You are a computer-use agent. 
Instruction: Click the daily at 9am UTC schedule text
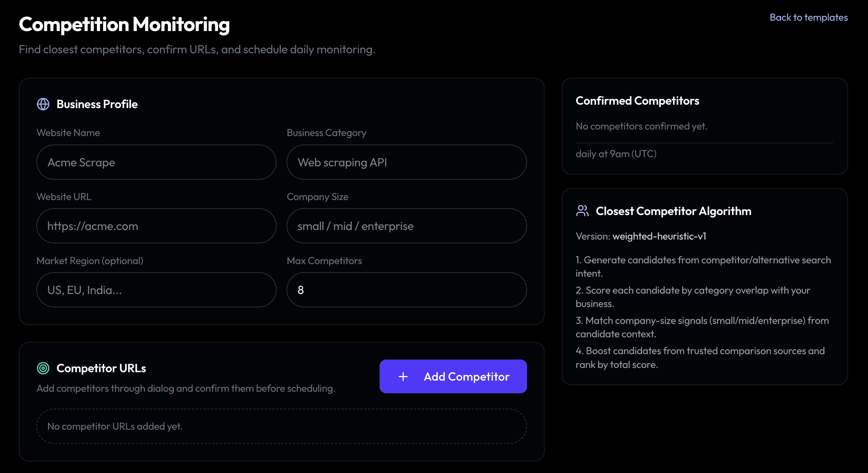[x=616, y=153]
